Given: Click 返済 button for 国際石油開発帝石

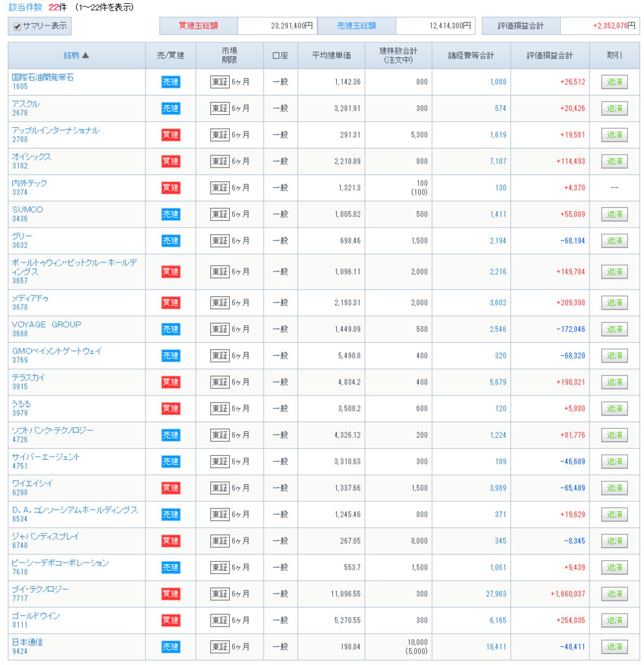Looking at the screenshot, I should point(614,82).
